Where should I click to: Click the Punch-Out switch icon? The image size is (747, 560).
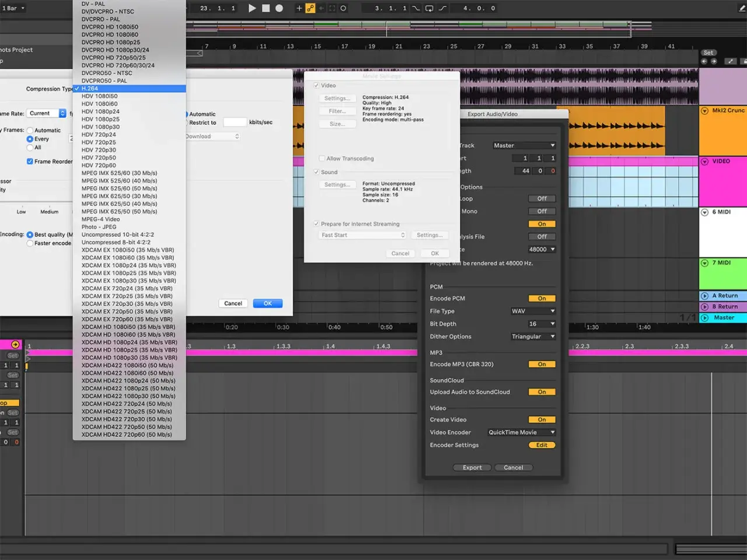click(x=443, y=8)
